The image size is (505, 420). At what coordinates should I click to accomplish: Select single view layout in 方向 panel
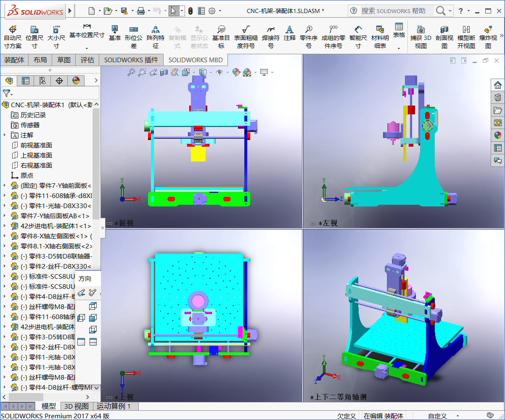click(x=81, y=342)
